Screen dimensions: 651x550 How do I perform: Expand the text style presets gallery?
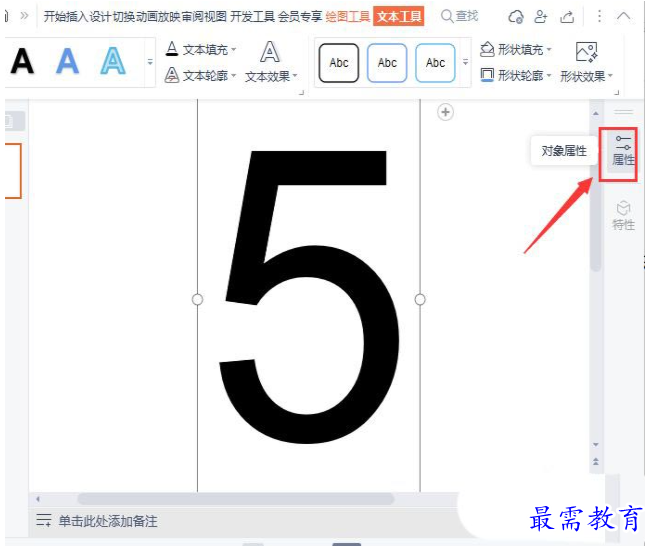pos(150,62)
